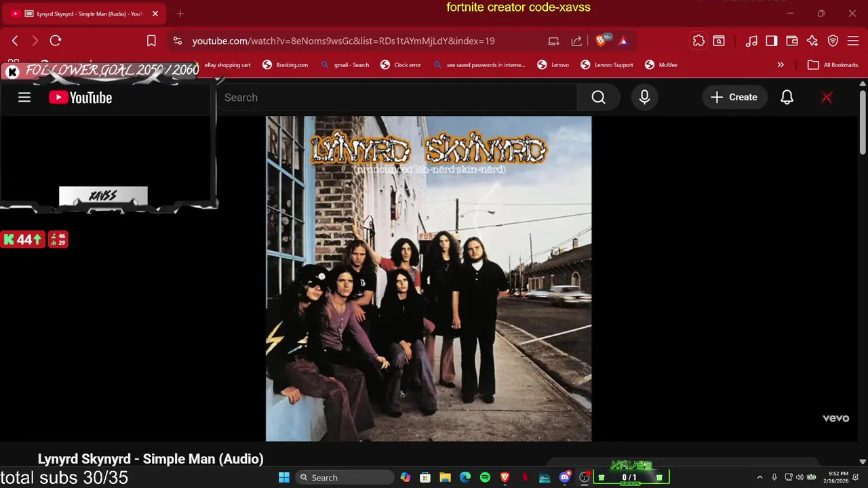
Task: Click the red X overlay icon
Action: [x=827, y=98]
